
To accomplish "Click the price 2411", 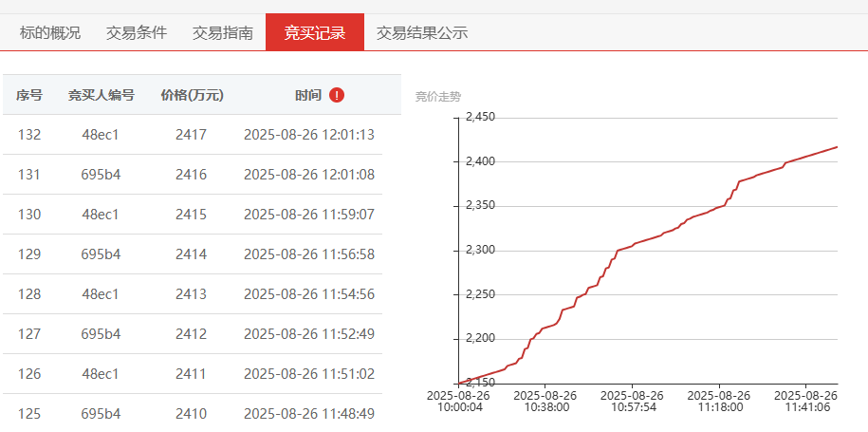I will (x=192, y=374).
